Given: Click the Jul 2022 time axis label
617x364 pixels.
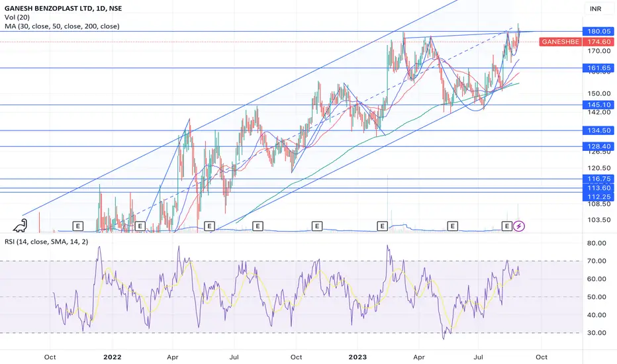Looking at the screenshot, I should coord(234,357).
